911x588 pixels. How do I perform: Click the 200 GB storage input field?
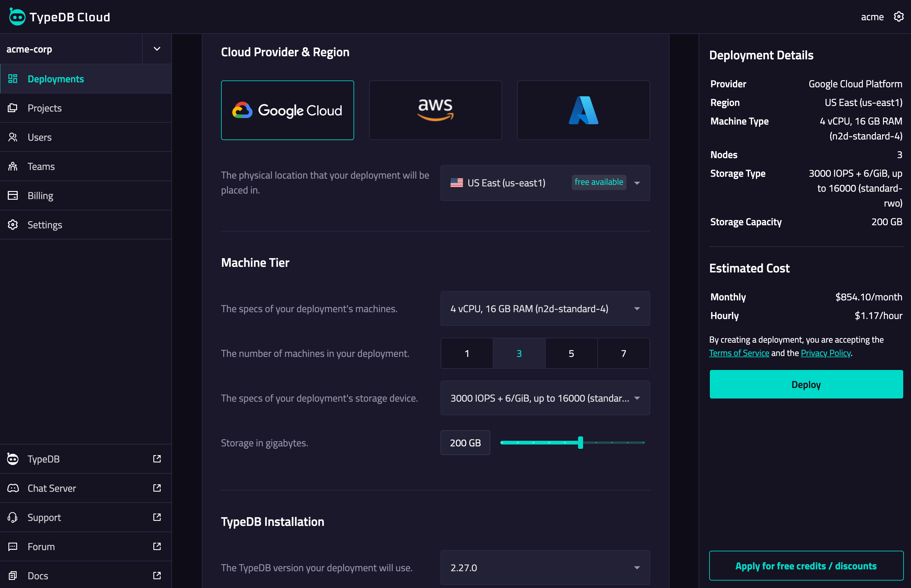click(465, 443)
